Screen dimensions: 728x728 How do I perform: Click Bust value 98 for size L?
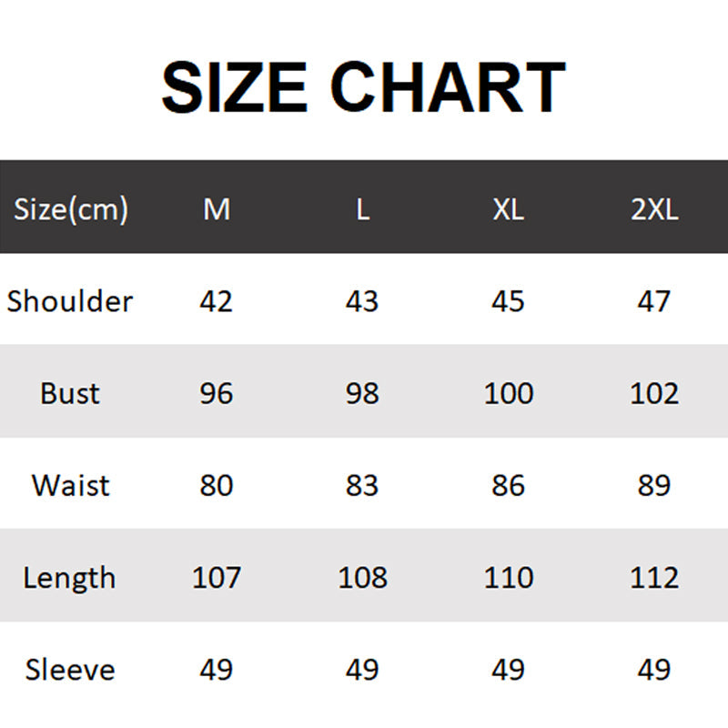[362, 393]
